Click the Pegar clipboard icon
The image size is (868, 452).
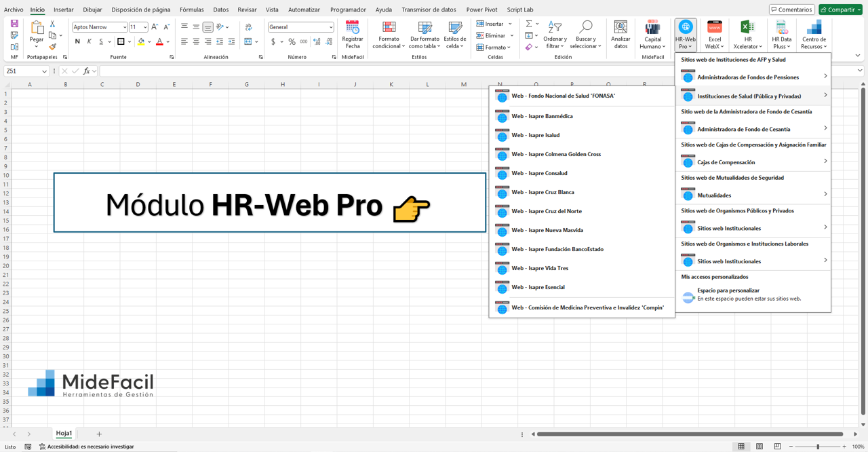(x=37, y=27)
